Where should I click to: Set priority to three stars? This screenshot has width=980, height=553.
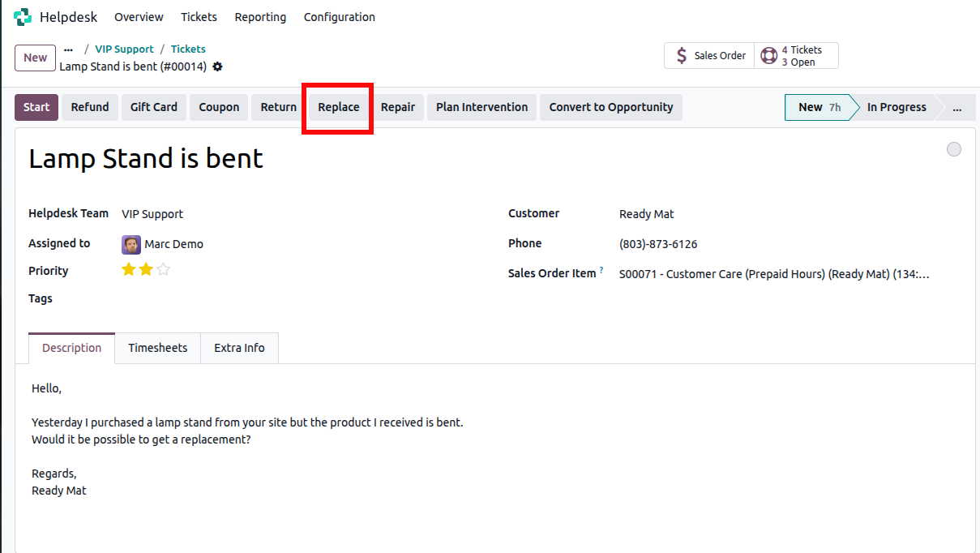pyautogui.click(x=164, y=270)
